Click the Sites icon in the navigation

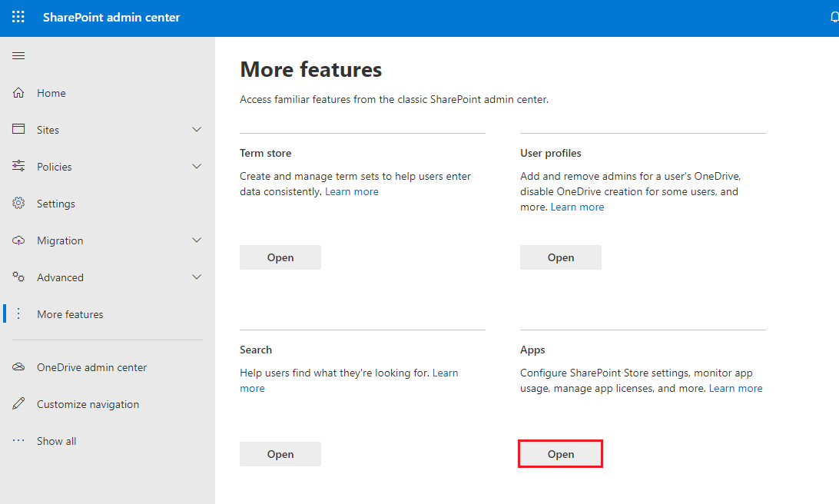(x=18, y=129)
